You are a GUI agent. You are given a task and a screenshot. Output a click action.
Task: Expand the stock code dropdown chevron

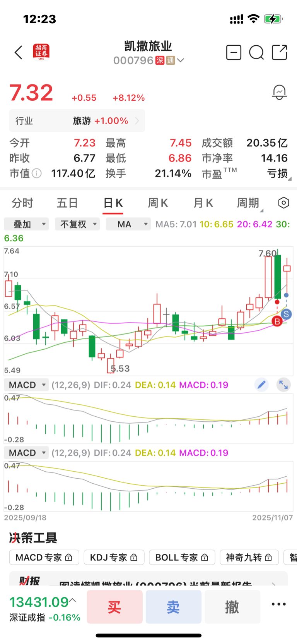point(180,60)
